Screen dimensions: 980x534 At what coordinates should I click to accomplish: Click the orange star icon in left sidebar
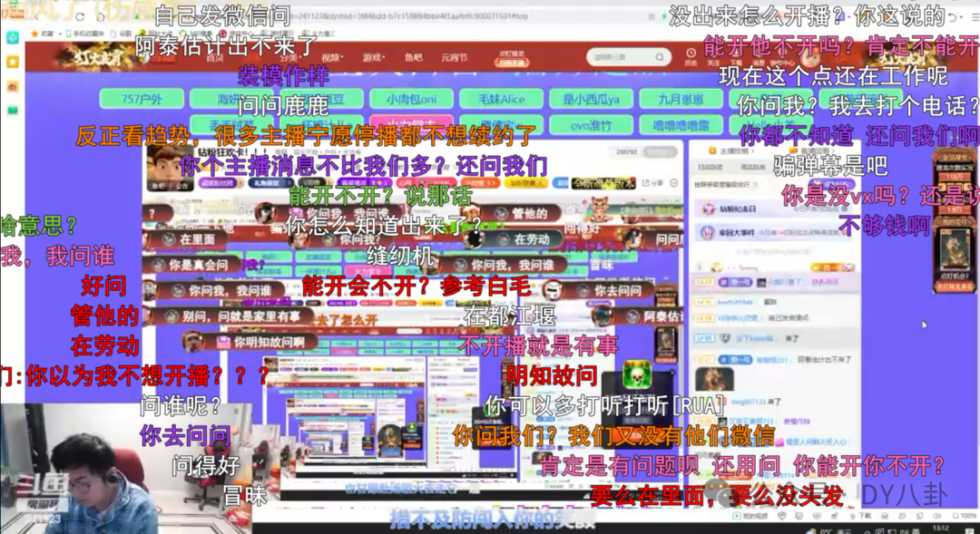pyautogui.click(x=13, y=62)
